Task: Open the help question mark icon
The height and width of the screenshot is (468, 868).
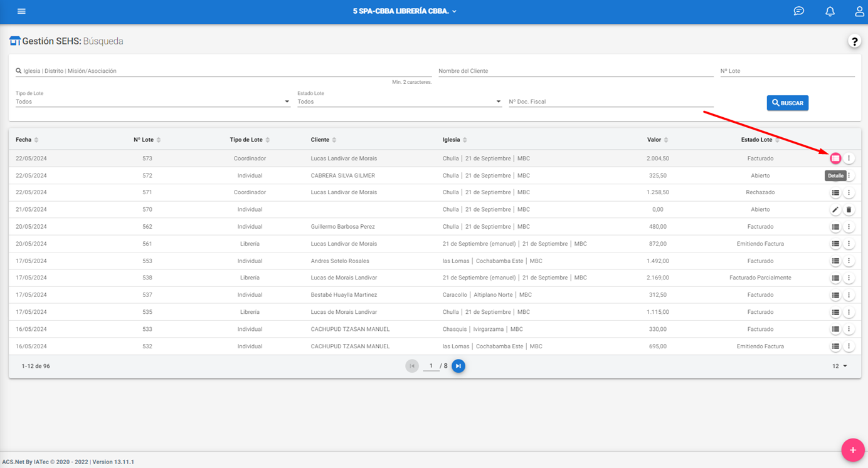Action: point(854,41)
